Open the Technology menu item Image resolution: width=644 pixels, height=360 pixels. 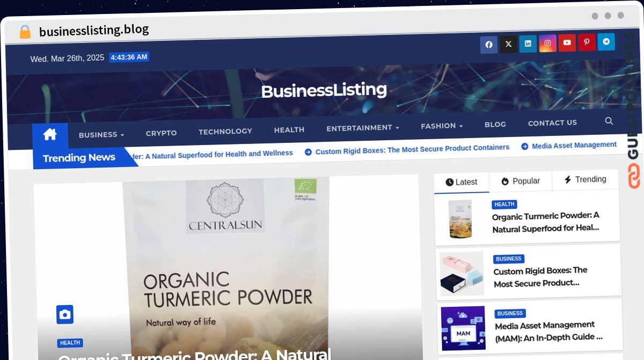[x=225, y=132]
